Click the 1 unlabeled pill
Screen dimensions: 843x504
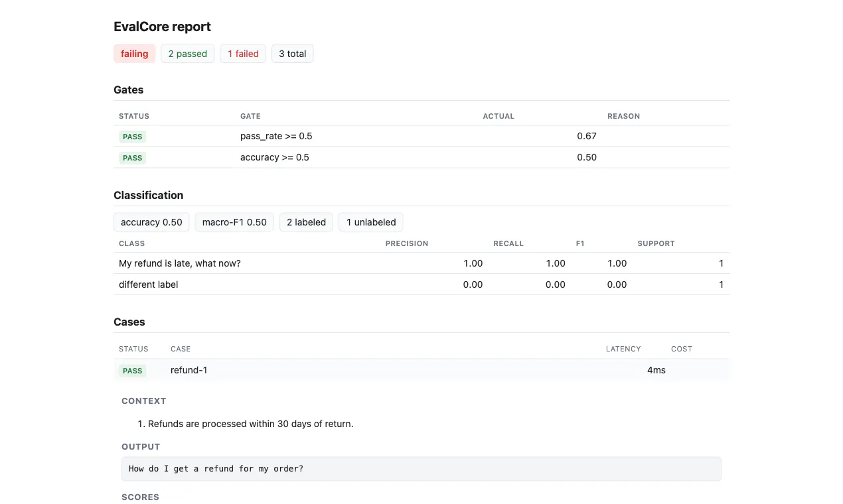[371, 222]
